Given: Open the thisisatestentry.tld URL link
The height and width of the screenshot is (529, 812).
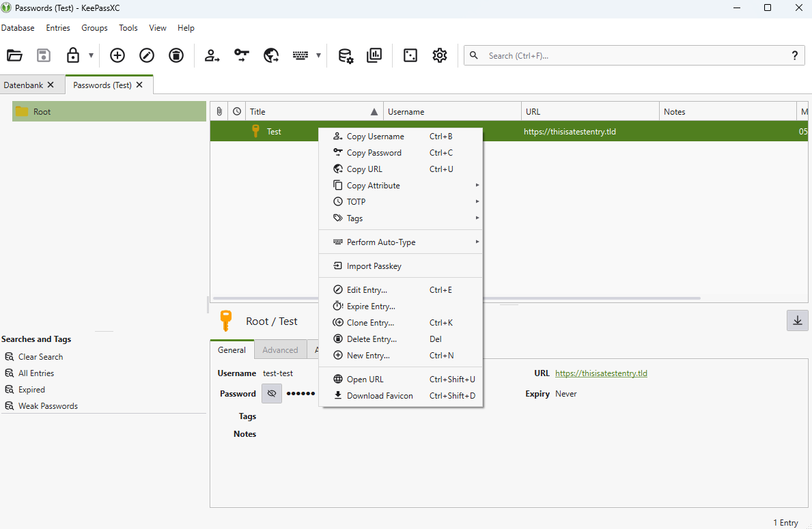Looking at the screenshot, I should [601, 373].
